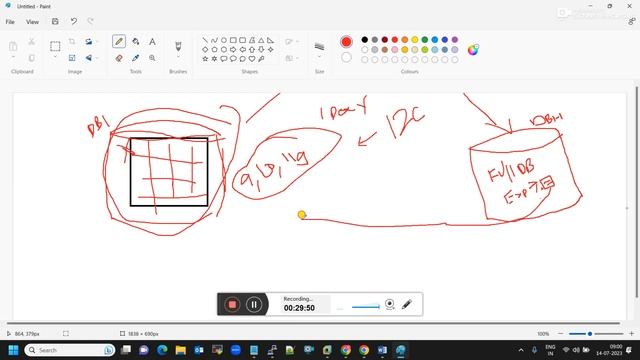
Task: Expand the Selection tool options arrow
Action: [x=55, y=57]
